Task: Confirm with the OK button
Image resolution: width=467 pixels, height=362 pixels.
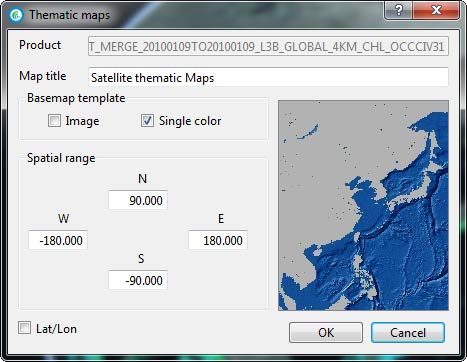Action: click(x=326, y=332)
